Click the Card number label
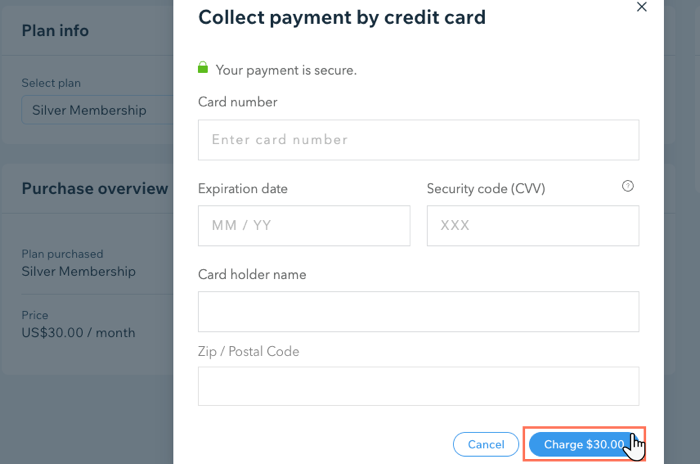Screen dimensions: 700x464 pyautogui.click(x=238, y=102)
